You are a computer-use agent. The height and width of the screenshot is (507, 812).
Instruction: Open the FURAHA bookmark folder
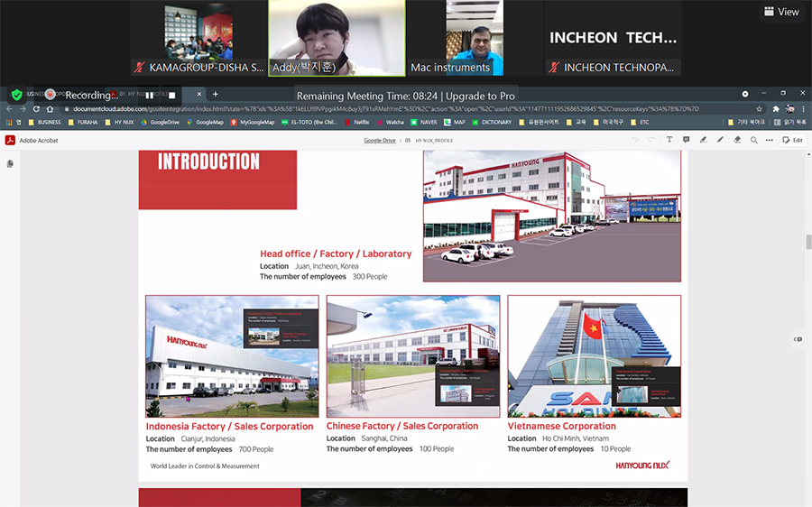[x=83, y=122]
